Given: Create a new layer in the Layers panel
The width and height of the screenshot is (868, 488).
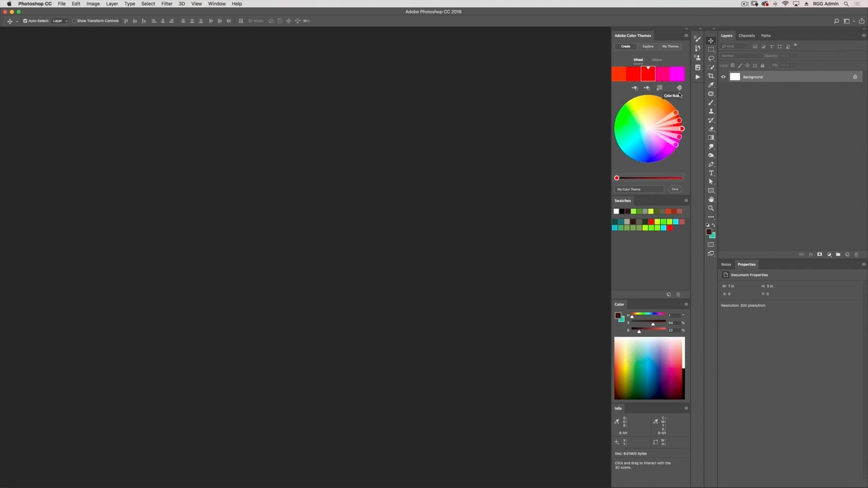Looking at the screenshot, I should [x=846, y=254].
